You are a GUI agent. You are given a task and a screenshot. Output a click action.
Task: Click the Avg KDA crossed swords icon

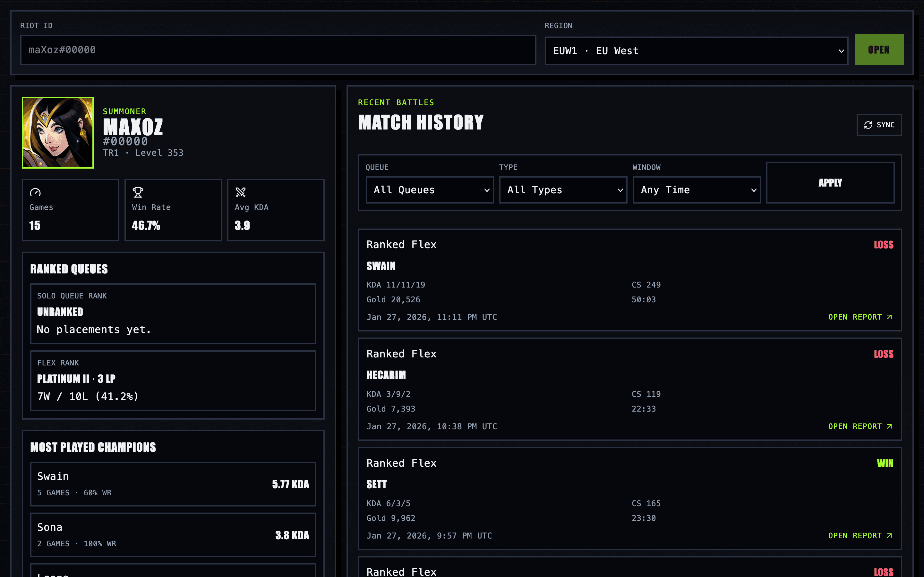(241, 192)
